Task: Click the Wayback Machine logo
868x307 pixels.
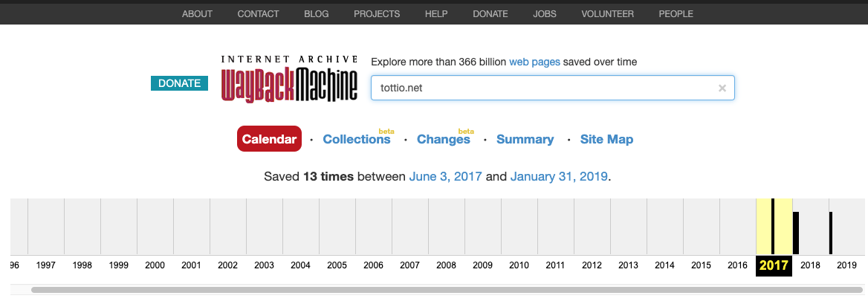Action: click(289, 79)
